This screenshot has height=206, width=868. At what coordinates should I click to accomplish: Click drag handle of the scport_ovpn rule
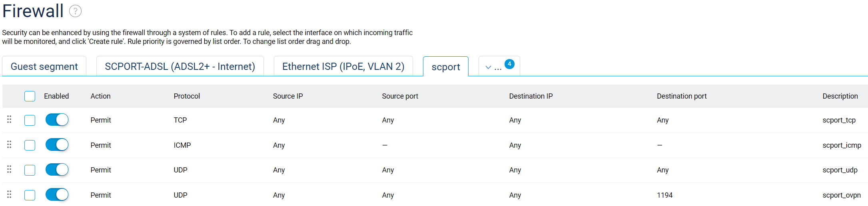pos(9,194)
